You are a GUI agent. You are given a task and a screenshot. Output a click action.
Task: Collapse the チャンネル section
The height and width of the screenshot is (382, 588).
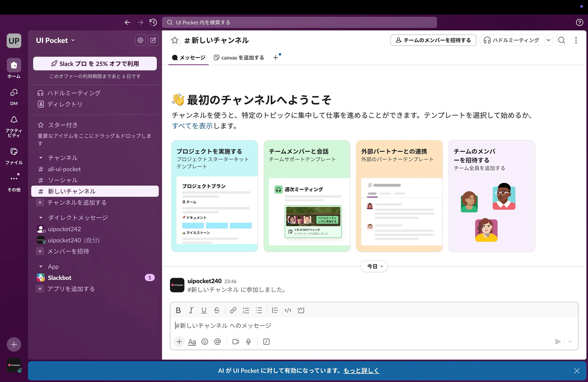tap(41, 158)
